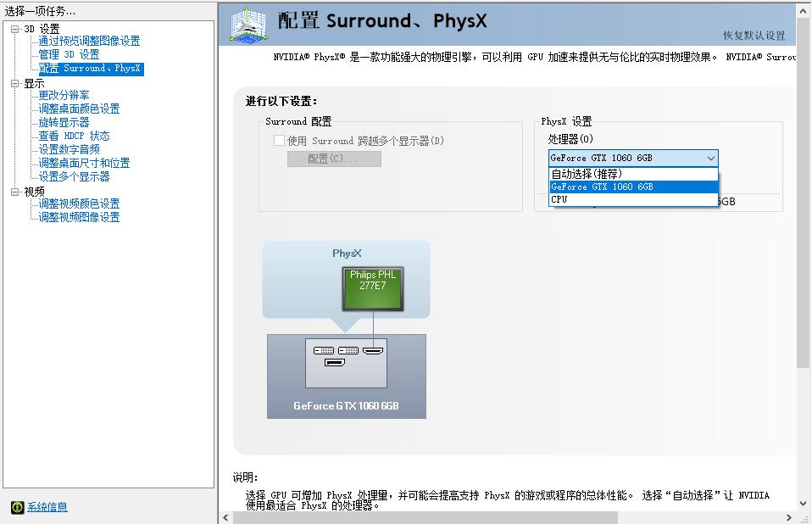Screen dimensions: 812x524
Task: Click the Philips PHL 277E7 monitor thumbnail
Action: point(373,289)
